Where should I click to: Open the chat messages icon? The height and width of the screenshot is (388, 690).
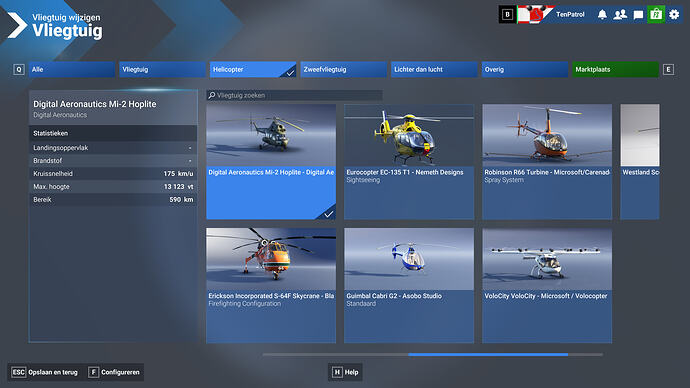coord(638,15)
